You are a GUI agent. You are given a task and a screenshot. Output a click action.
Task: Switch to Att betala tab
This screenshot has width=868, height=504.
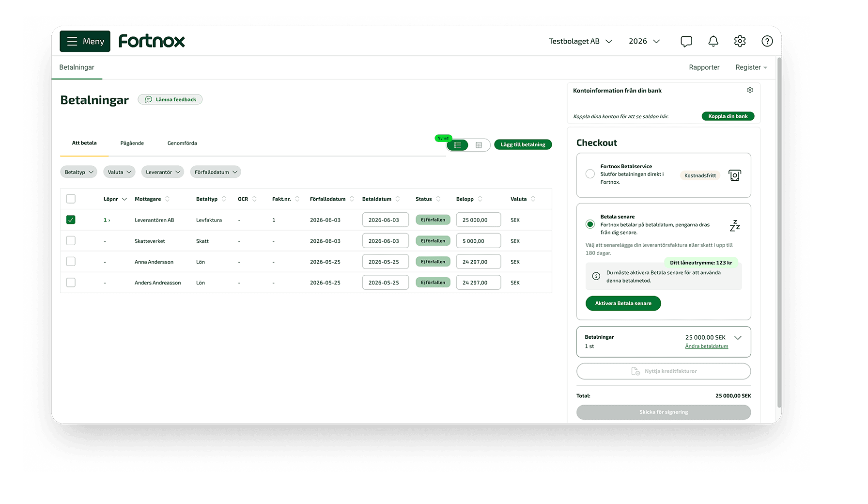pos(84,143)
